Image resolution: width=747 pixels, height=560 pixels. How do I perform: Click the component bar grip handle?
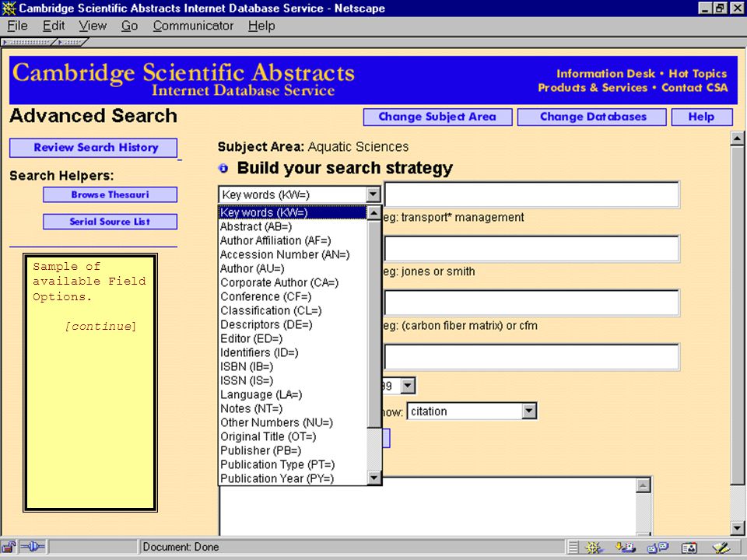tap(573, 548)
